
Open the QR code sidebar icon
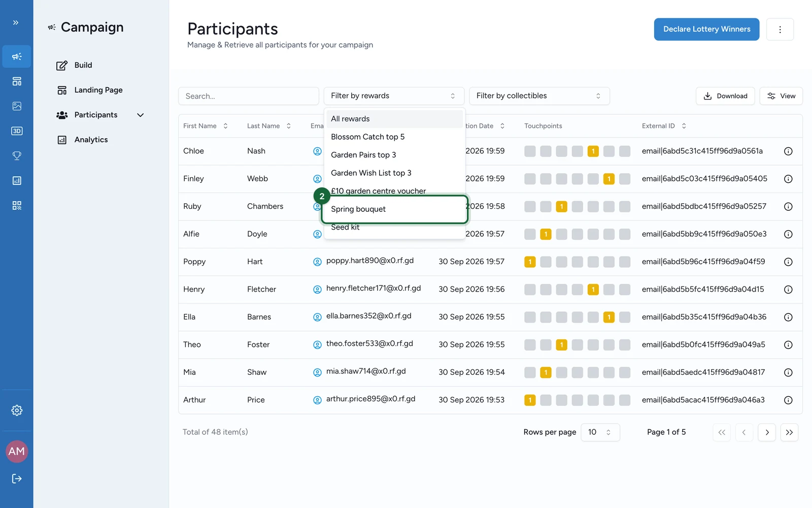17,206
